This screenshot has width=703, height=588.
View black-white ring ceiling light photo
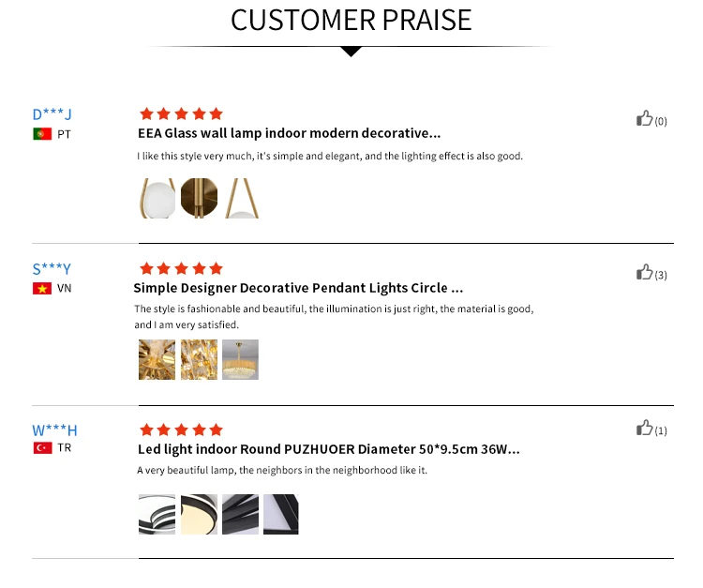point(157,515)
